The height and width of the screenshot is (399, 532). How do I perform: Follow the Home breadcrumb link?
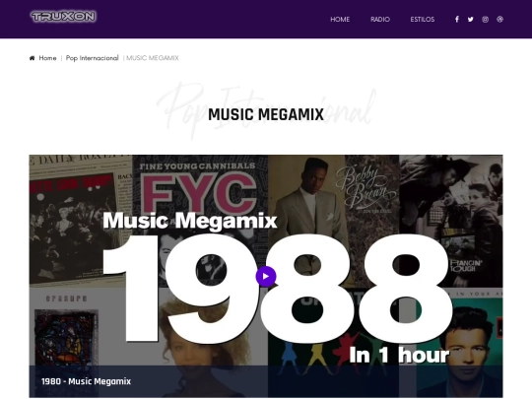click(47, 58)
